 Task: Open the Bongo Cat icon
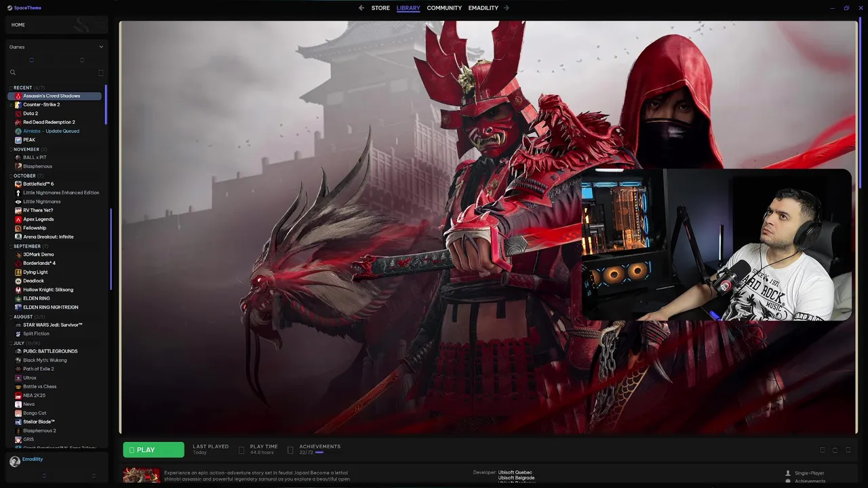tap(18, 413)
